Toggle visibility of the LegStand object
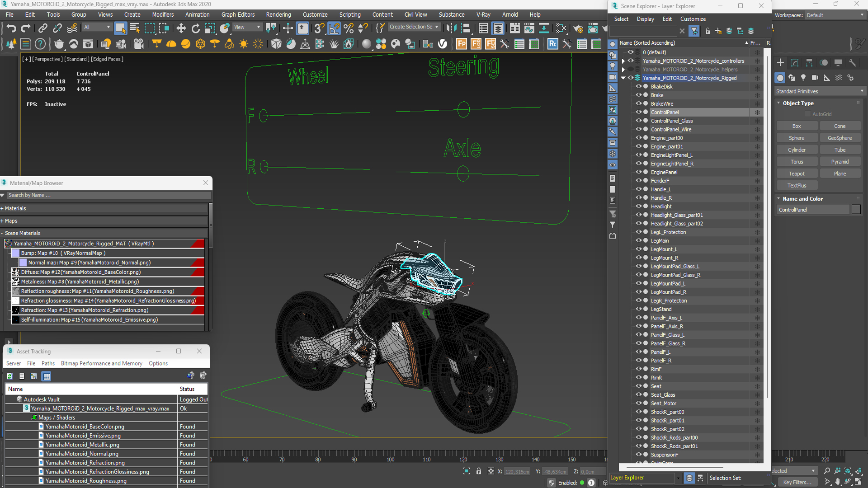 click(x=639, y=309)
